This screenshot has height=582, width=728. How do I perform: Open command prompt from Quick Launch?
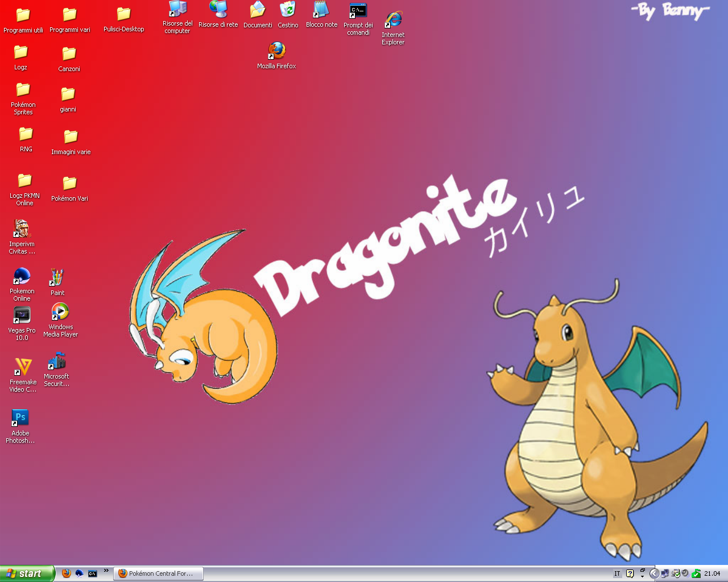pos(93,573)
